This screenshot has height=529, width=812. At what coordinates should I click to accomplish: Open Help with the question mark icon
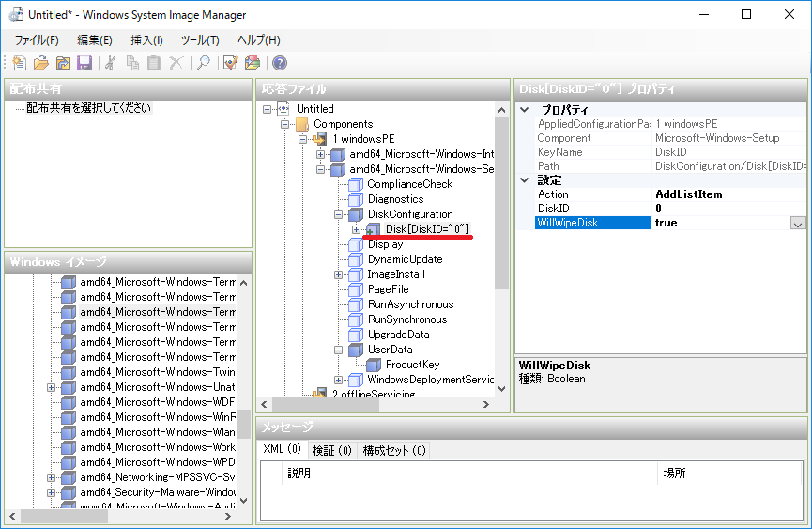click(280, 63)
